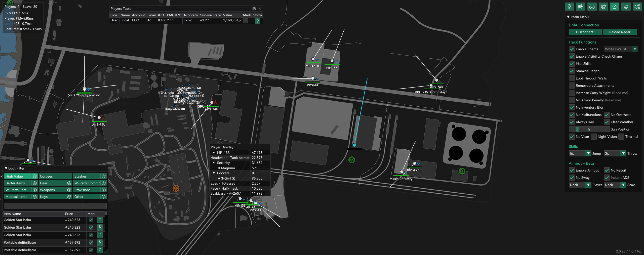
Task: Toggle Instant ADS checkbox
Action: tap(607, 178)
